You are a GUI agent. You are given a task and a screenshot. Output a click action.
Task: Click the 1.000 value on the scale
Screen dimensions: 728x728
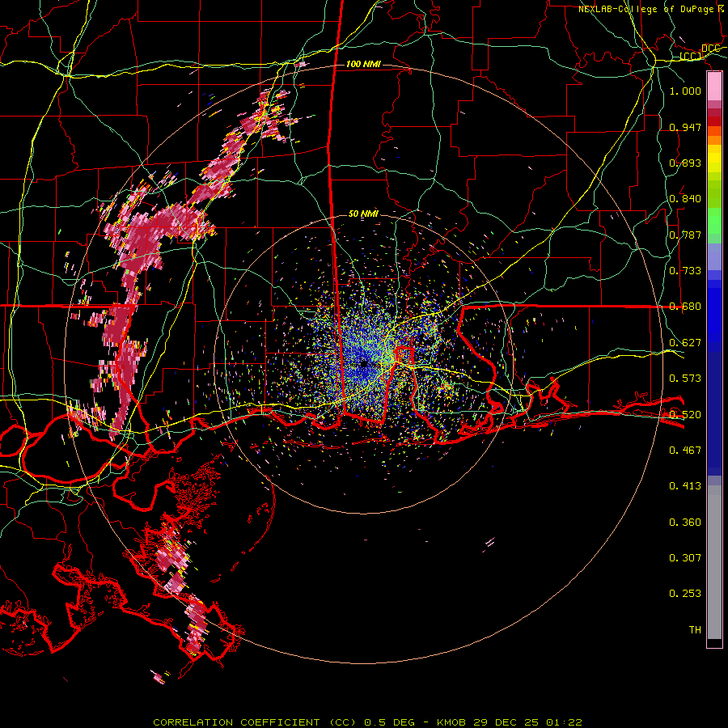pyautogui.click(x=685, y=91)
